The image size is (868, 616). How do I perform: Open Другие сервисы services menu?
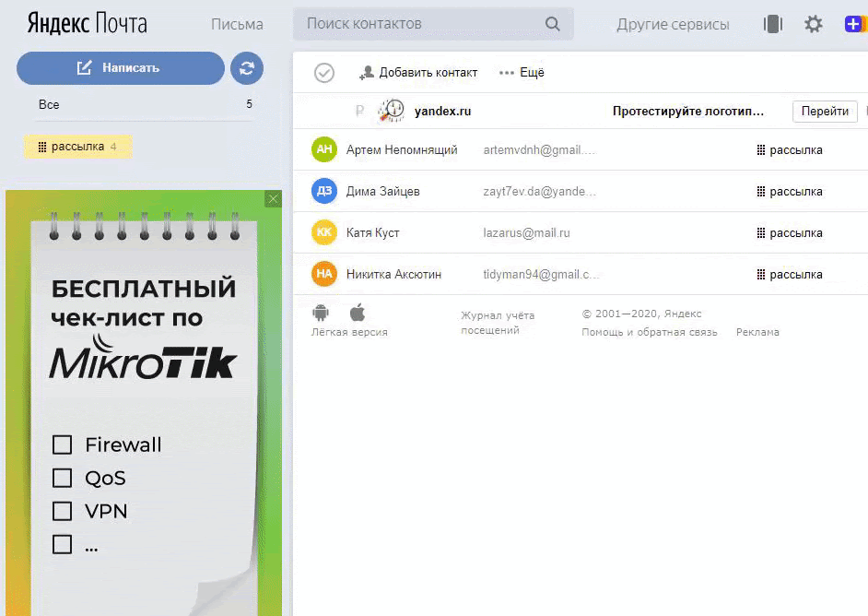(674, 24)
